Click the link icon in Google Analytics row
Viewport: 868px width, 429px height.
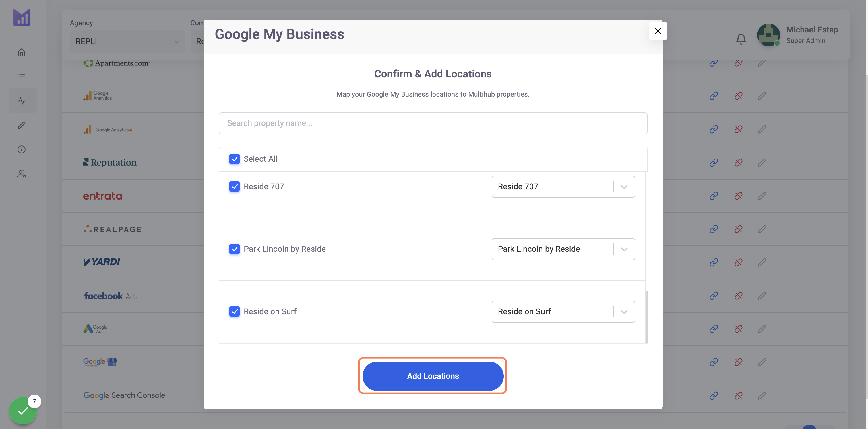tap(714, 96)
